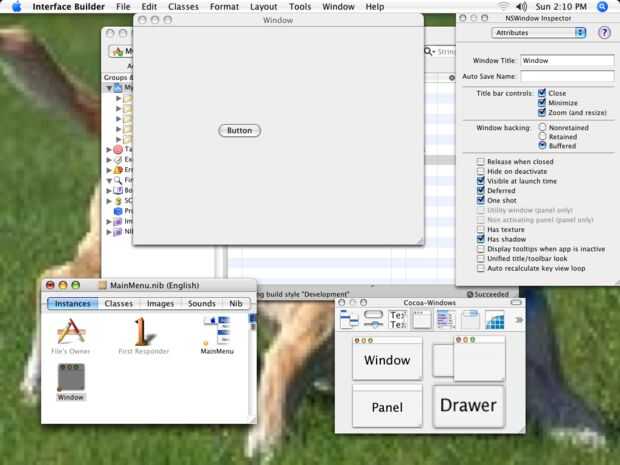The height and width of the screenshot is (465, 620).
Task: Select Retained window backing
Action: tap(542, 136)
